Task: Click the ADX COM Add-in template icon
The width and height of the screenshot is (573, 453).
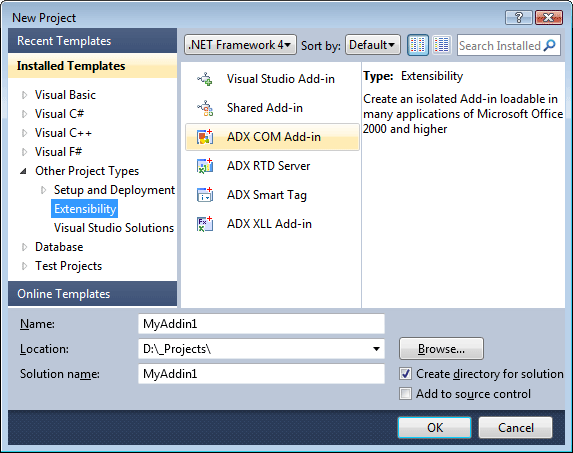Action: pos(205,137)
